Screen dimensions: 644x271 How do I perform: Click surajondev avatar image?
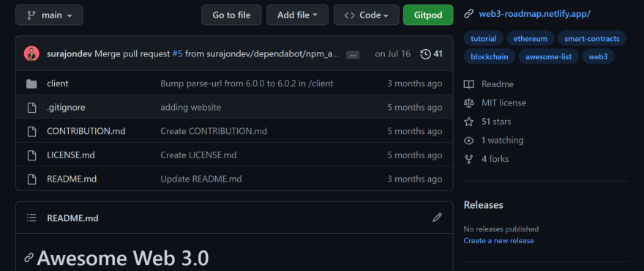tap(31, 53)
